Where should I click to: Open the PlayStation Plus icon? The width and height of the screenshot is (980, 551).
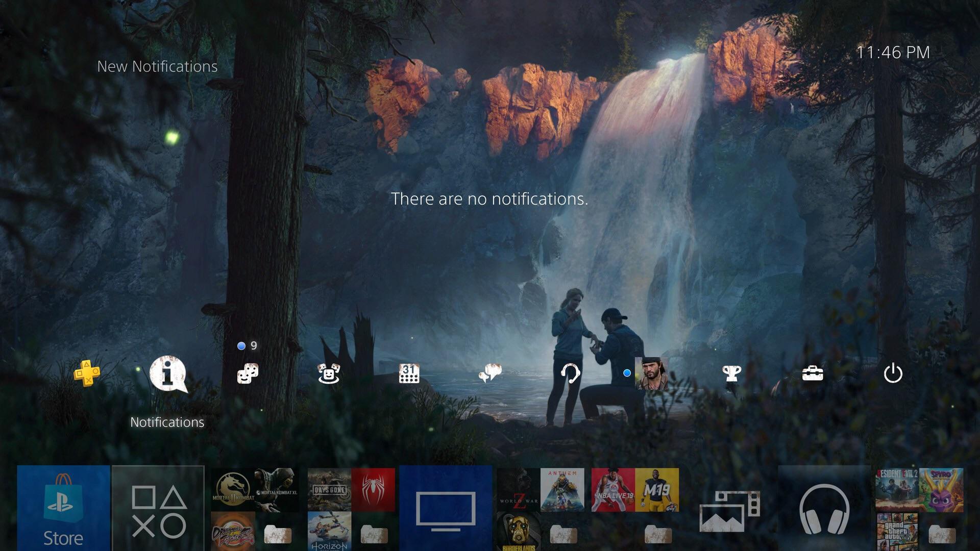click(87, 373)
